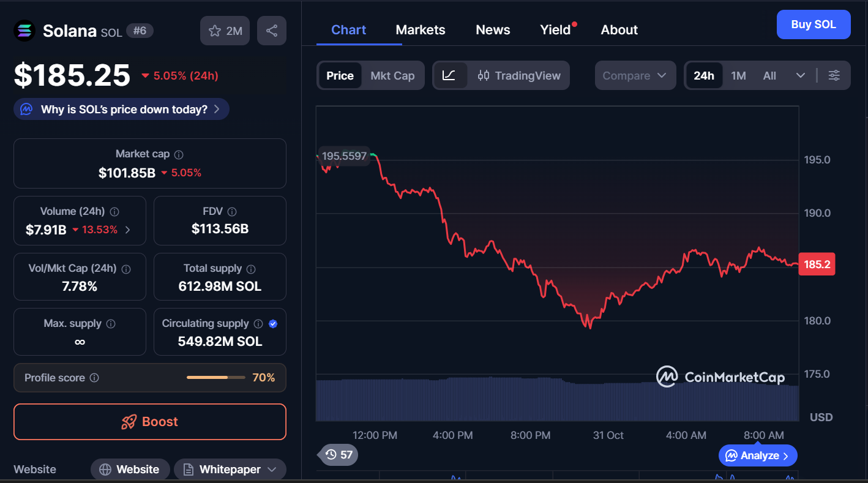Switch to TradingView chart mode
Screen dimensions: 868x483
point(519,75)
